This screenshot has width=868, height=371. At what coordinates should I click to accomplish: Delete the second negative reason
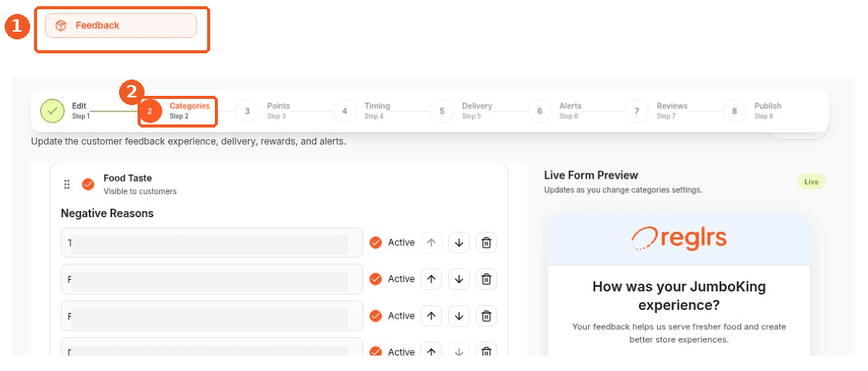point(486,279)
